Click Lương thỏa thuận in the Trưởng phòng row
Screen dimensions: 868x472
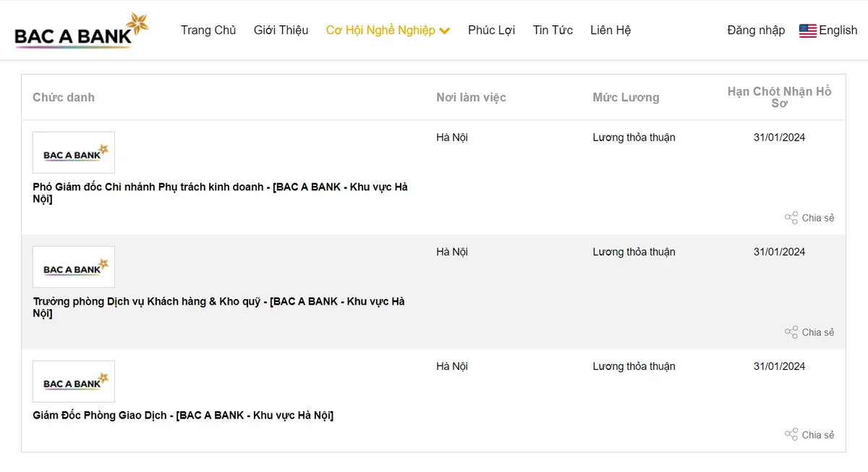tap(634, 252)
